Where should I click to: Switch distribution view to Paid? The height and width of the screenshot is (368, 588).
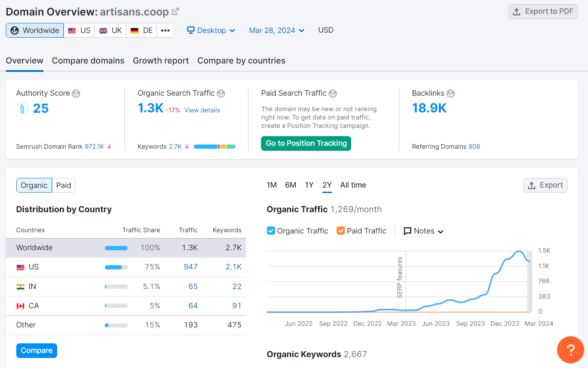63,185
